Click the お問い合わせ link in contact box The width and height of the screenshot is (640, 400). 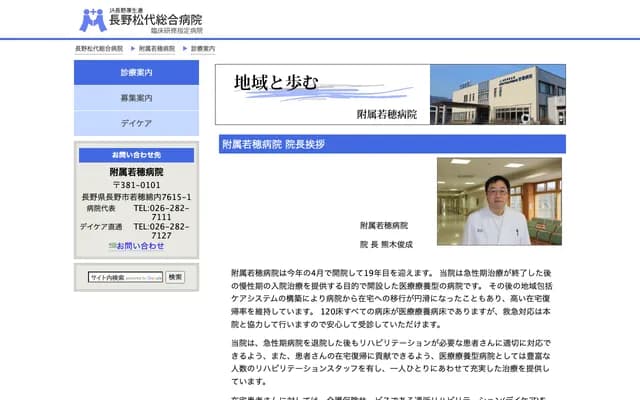pyautogui.click(x=140, y=246)
